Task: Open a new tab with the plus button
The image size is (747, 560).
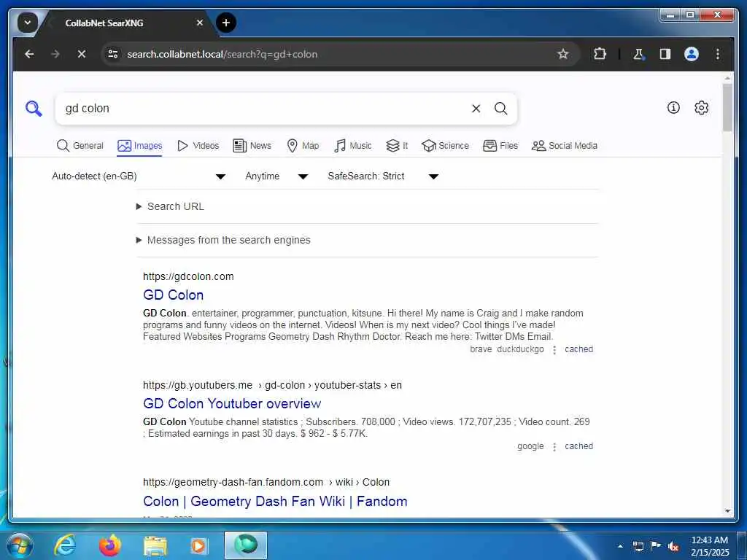Action: coord(226,23)
